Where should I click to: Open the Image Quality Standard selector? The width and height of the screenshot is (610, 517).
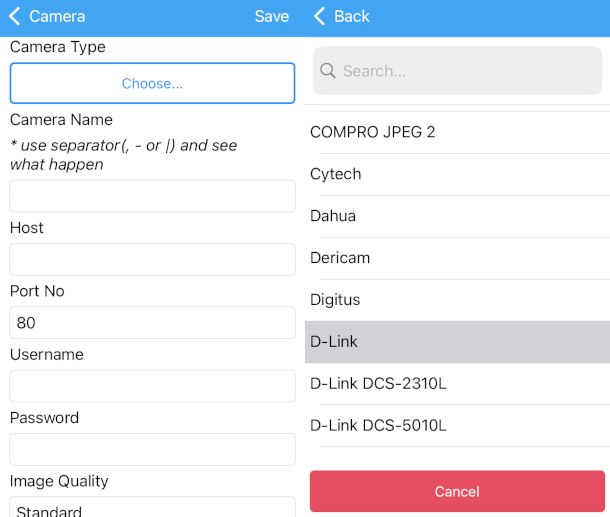[152, 508]
